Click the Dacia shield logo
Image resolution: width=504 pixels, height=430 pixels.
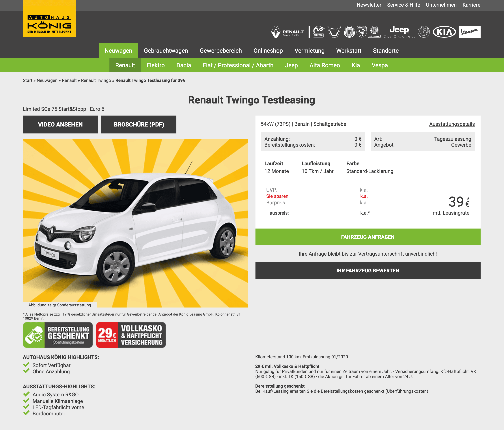point(334,32)
